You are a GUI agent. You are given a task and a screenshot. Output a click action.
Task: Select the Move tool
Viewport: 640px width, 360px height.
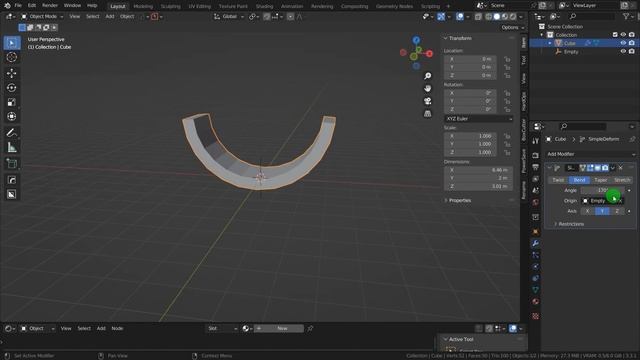click(x=12, y=73)
